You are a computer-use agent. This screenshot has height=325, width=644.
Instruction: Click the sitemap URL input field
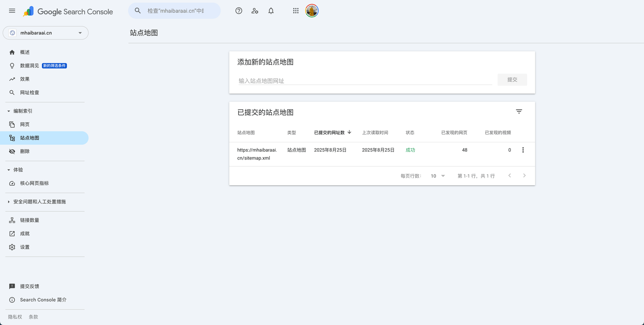point(365,81)
